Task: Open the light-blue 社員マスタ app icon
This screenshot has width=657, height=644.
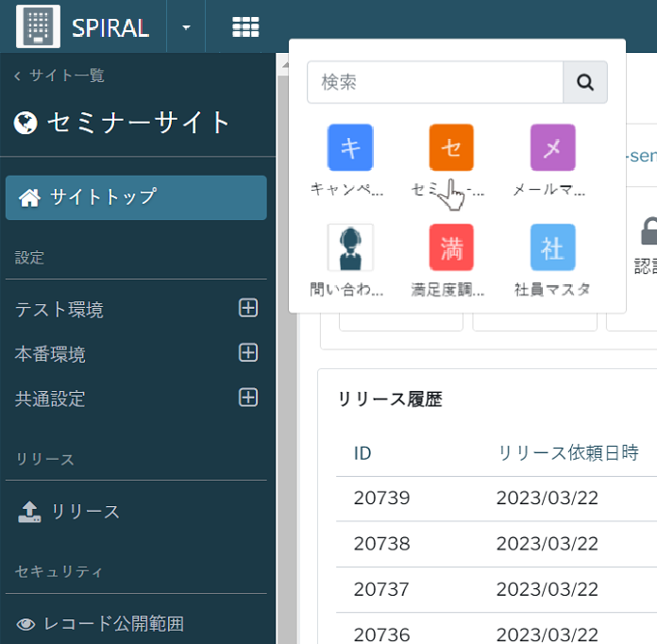Action: (552, 247)
